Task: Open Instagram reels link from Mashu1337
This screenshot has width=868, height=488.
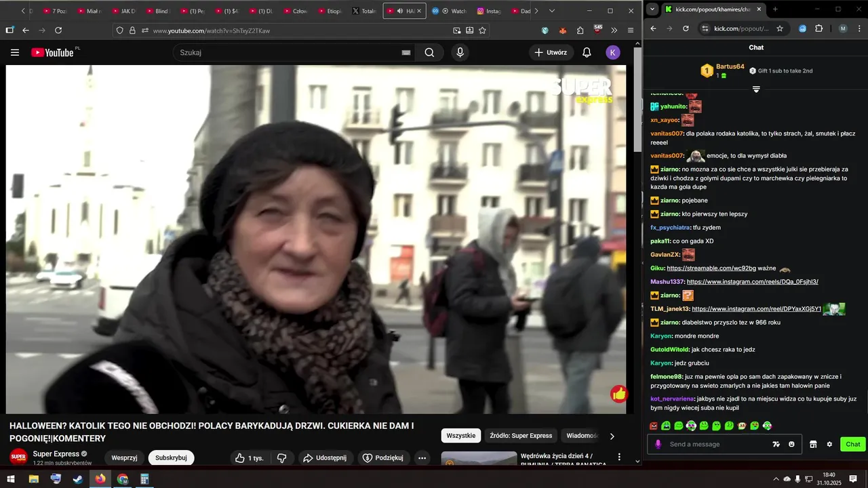Action: [x=752, y=282]
